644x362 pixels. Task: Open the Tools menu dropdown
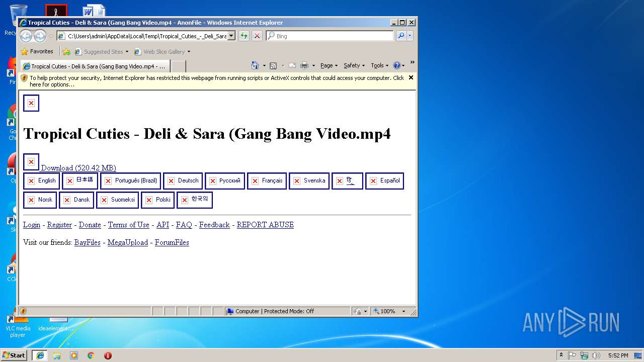coord(380,65)
